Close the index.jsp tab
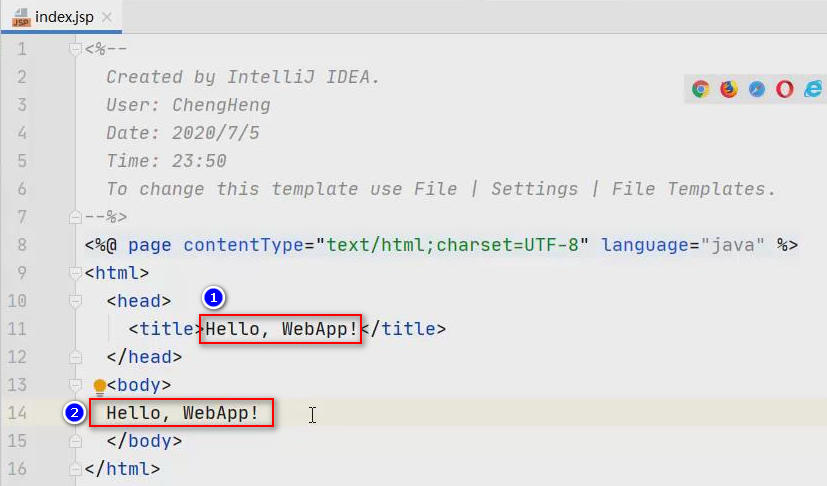Viewport: 827px width, 486px height. pyautogui.click(x=107, y=17)
